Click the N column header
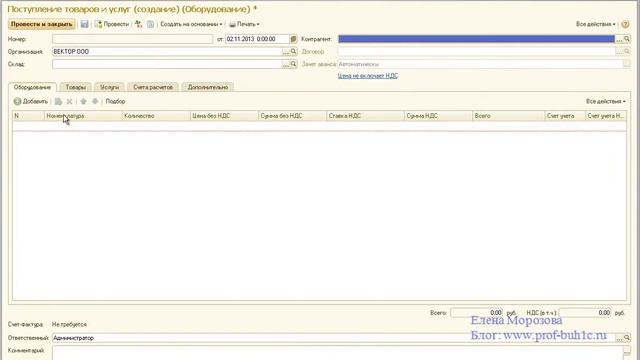Image resolution: width=640 pixels, height=360 pixels. pos(28,116)
